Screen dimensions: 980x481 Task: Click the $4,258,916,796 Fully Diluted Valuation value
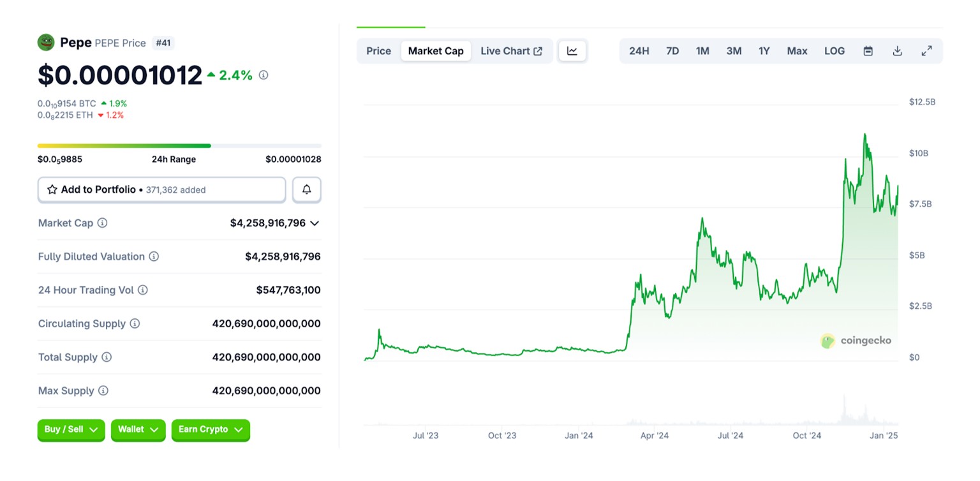tap(283, 256)
